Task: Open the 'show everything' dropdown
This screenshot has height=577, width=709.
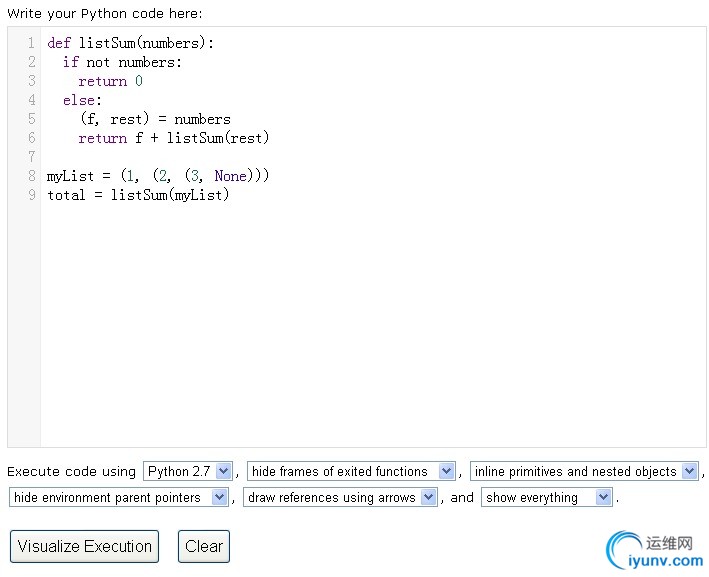Action: coord(547,497)
